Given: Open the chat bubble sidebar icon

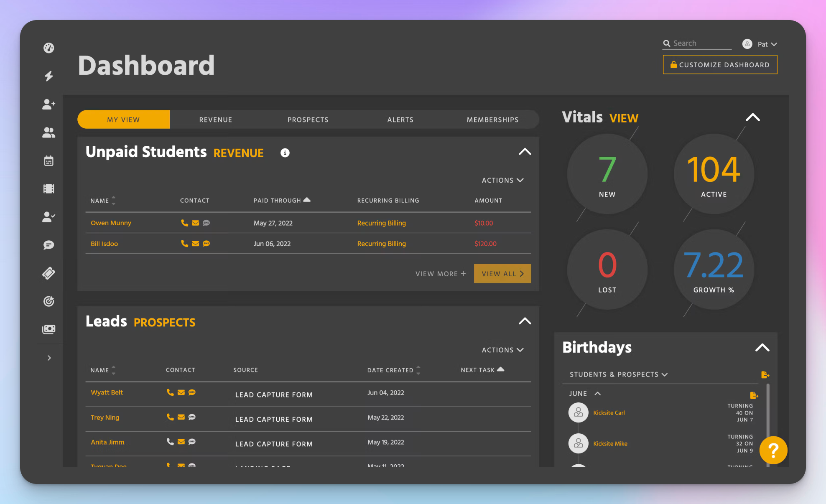Looking at the screenshot, I should (x=49, y=245).
